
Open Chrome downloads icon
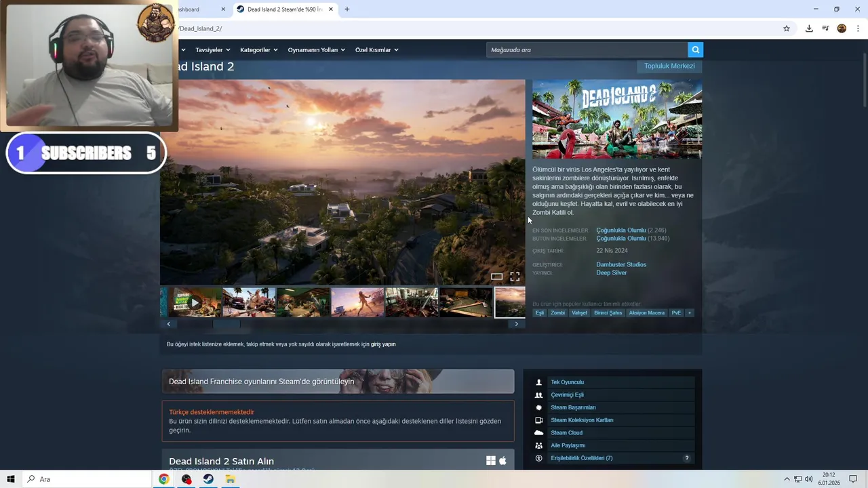coord(809,28)
